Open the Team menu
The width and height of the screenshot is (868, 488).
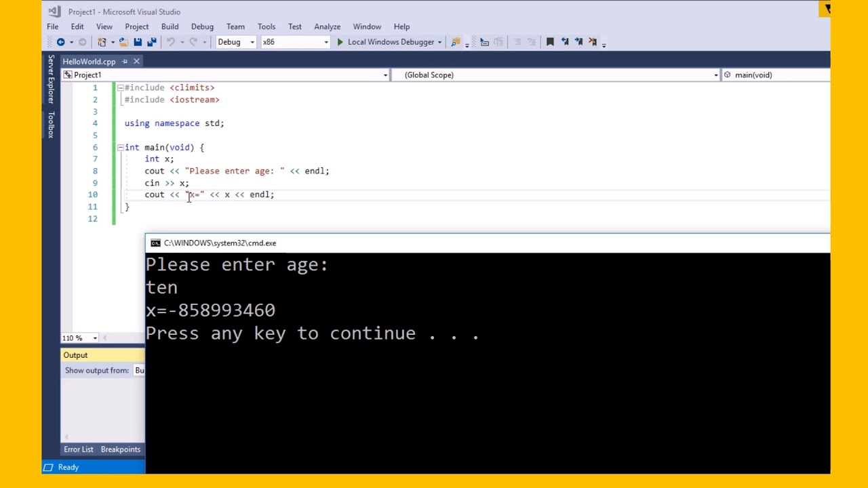coord(235,26)
